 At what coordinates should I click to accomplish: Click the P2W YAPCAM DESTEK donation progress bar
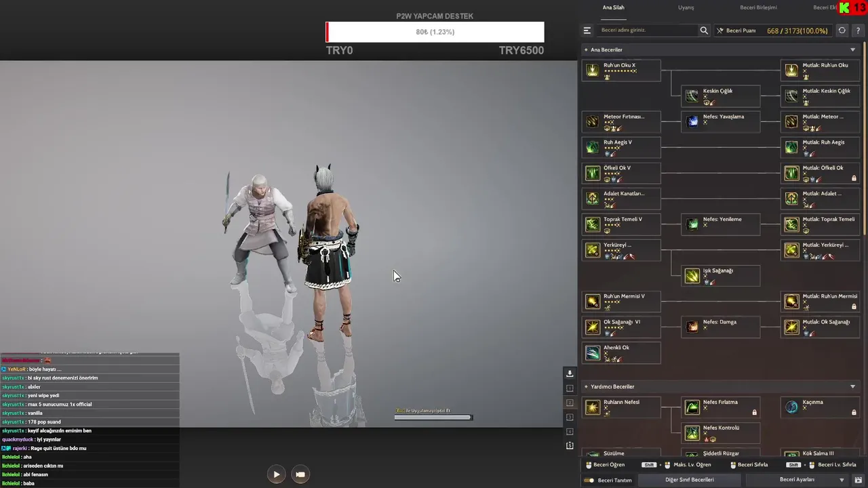click(435, 32)
